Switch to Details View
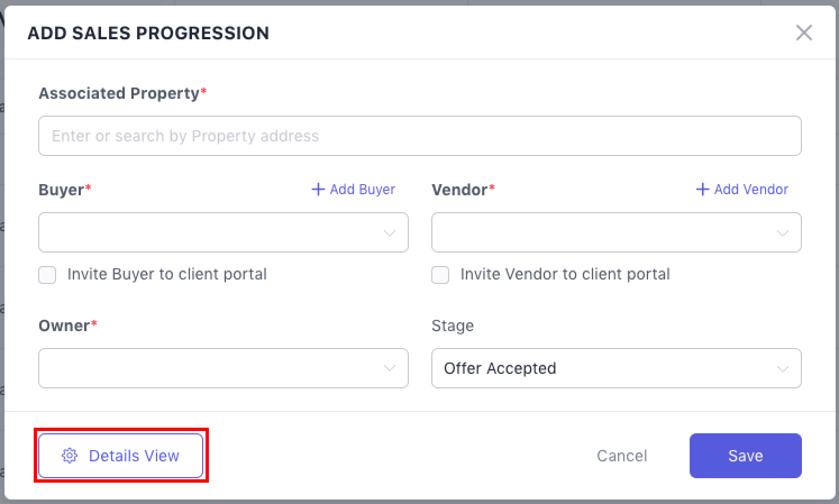 tap(134, 456)
